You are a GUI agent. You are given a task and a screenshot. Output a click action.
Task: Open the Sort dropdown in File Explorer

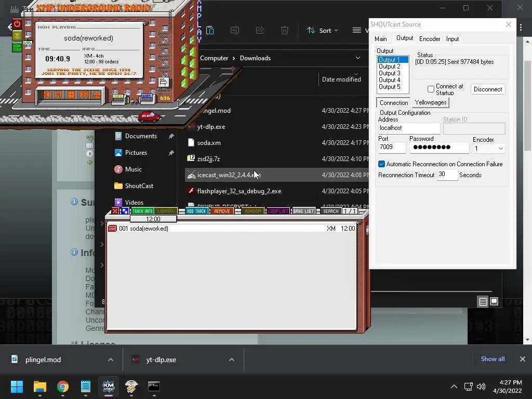322,31
